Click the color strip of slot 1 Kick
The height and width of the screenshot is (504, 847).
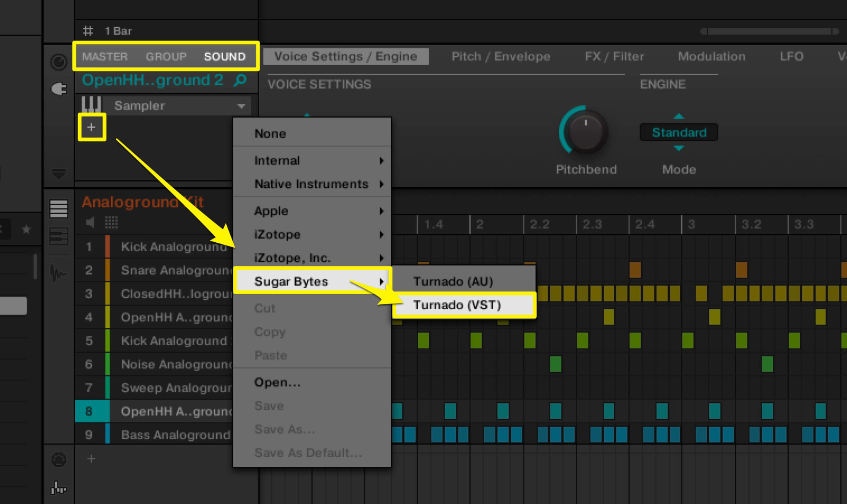click(108, 247)
